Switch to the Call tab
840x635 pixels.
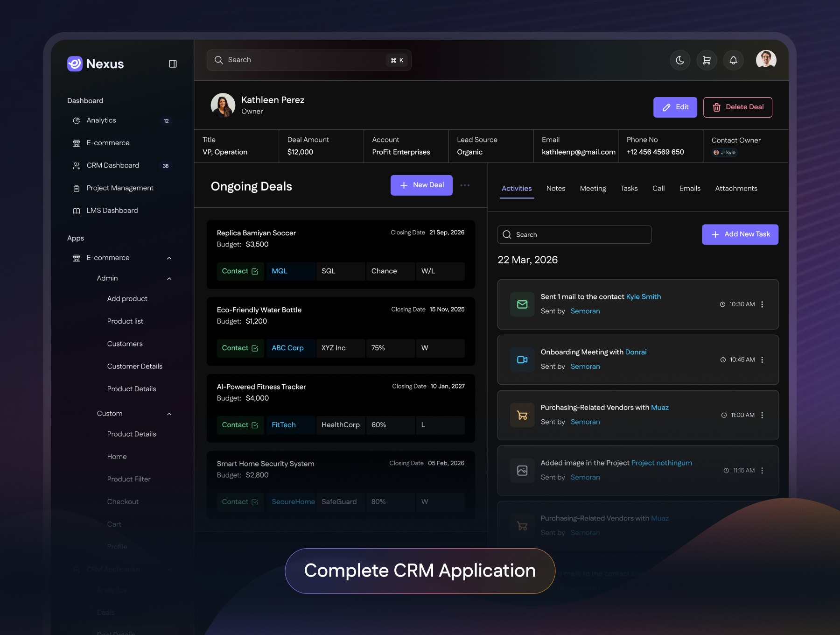[658, 189]
